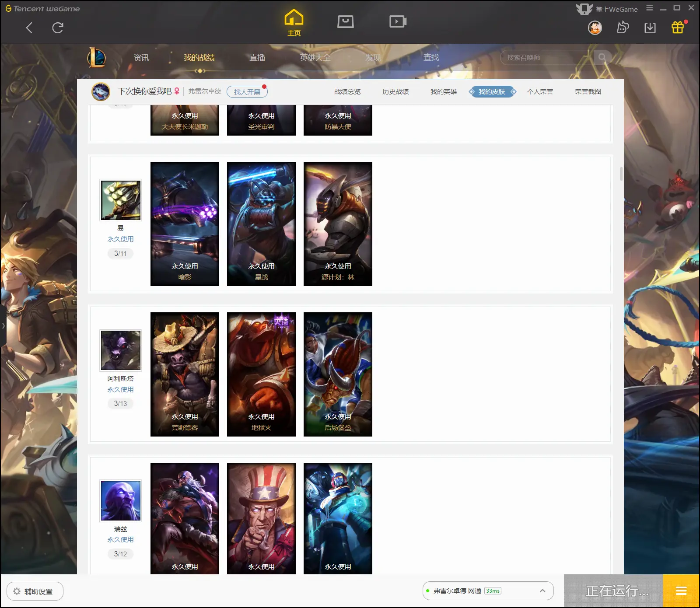Click the summoner search magnifier icon

pos(602,57)
